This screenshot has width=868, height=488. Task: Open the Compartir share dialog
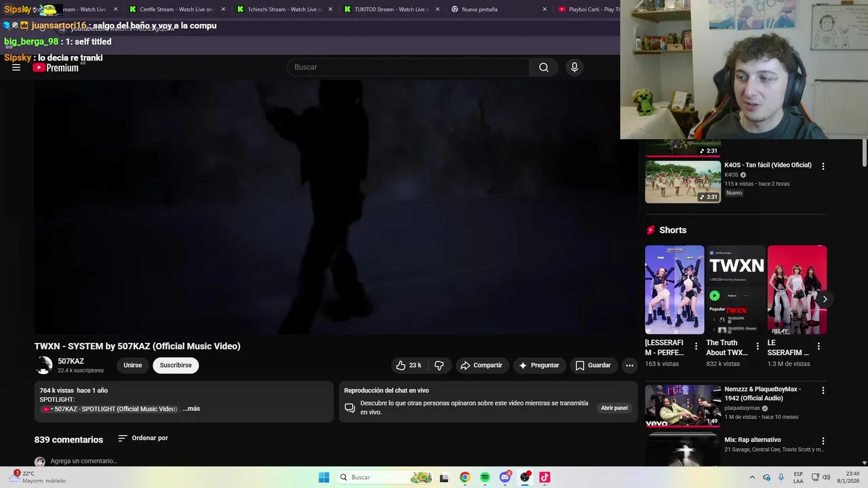tap(481, 365)
